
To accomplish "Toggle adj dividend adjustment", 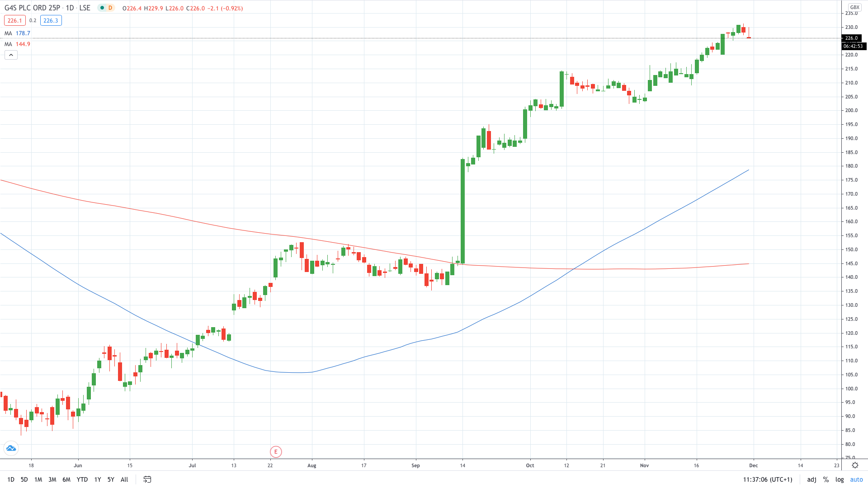I will click(811, 479).
